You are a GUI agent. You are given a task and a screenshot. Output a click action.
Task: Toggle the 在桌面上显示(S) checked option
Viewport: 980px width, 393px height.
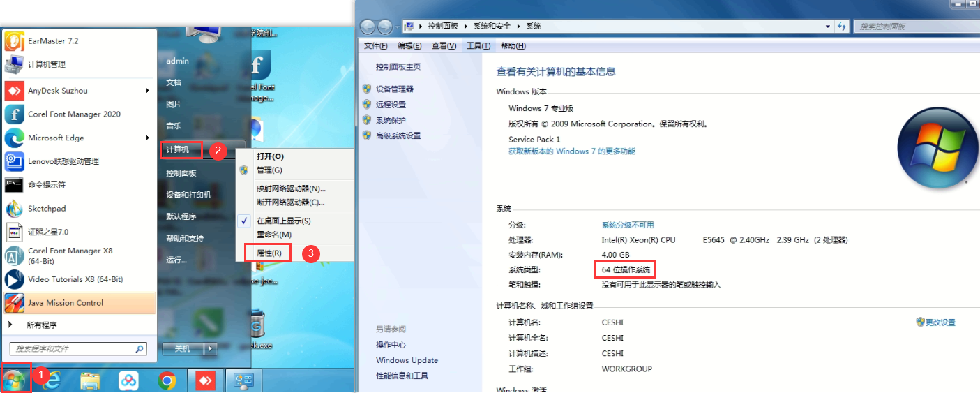click(283, 221)
